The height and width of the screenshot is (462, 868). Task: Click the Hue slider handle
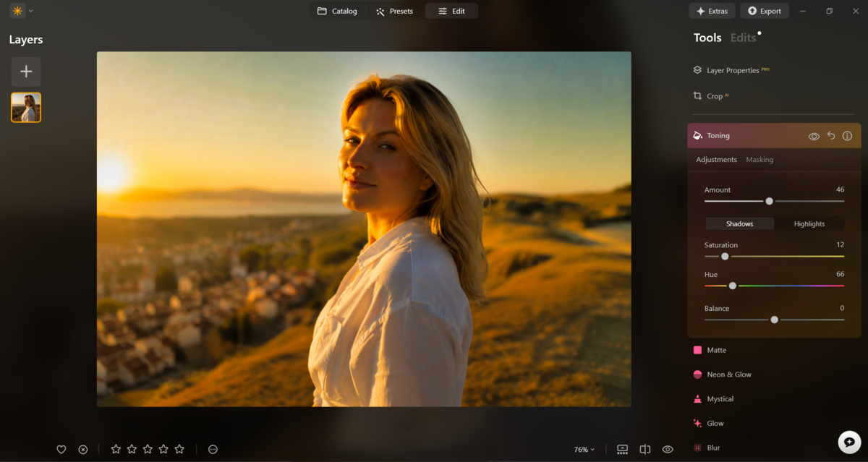(733, 286)
